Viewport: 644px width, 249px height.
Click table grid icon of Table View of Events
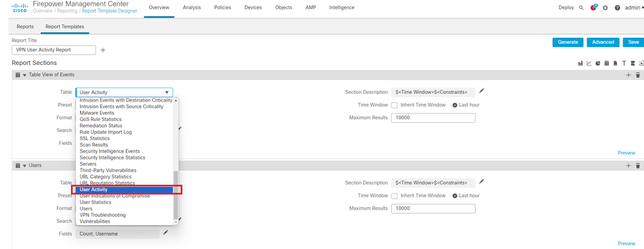[x=17, y=75]
